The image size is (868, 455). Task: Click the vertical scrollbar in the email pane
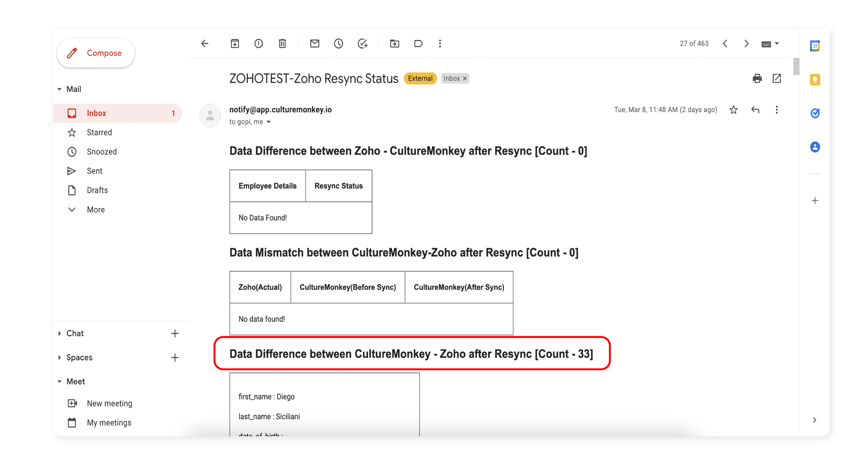point(796,66)
